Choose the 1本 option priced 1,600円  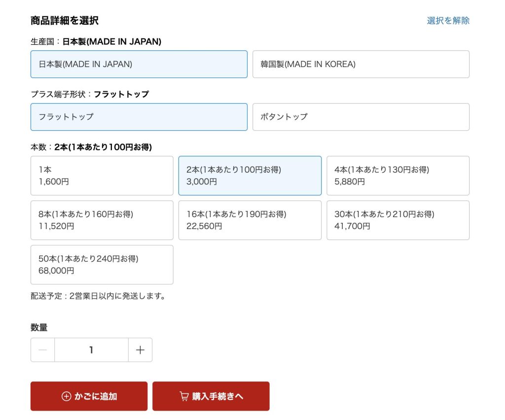(x=102, y=176)
